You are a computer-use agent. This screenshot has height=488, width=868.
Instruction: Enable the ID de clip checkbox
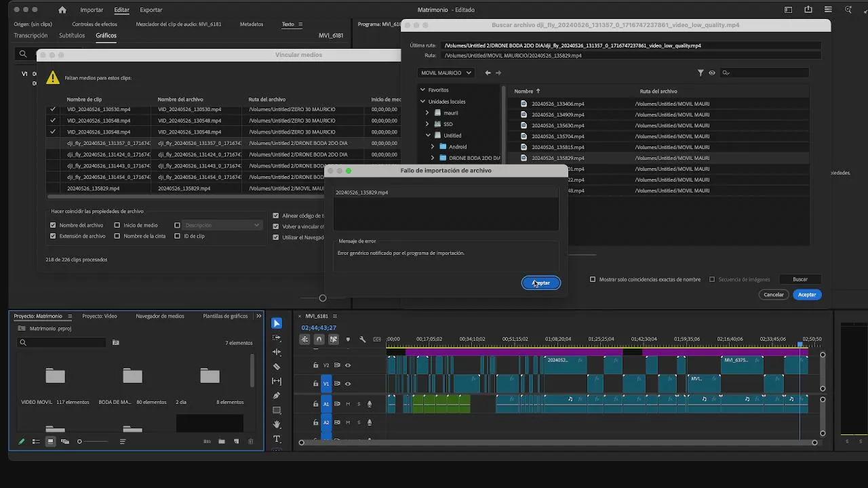pyautogui.click(x=177, y=236)
